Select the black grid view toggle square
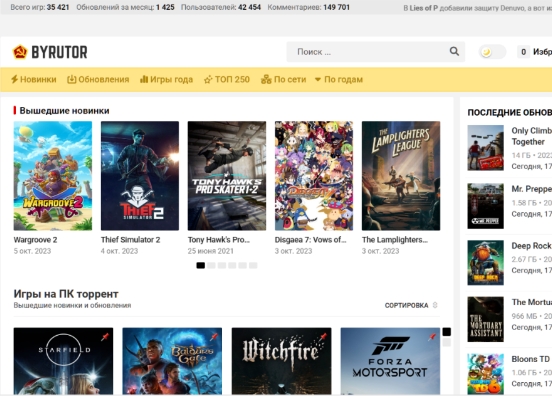552x398 pixels. (x=446, y=332)
